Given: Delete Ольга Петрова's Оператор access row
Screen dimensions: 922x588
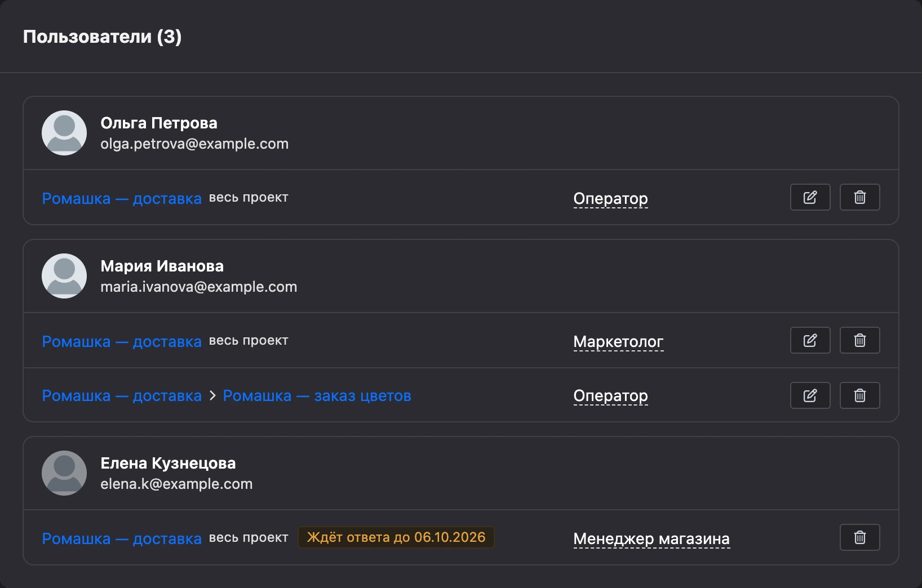Looking at the screenshot, I should point(859,197).
